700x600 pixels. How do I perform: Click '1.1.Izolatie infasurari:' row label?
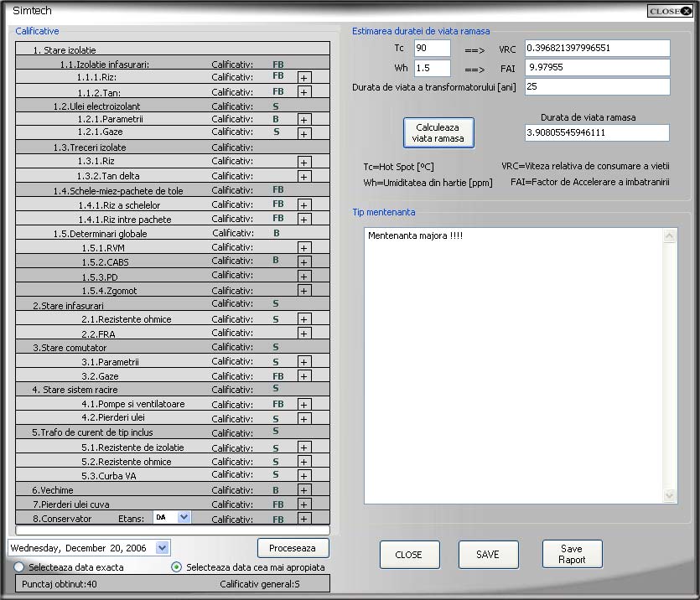[x=105, y=65]
